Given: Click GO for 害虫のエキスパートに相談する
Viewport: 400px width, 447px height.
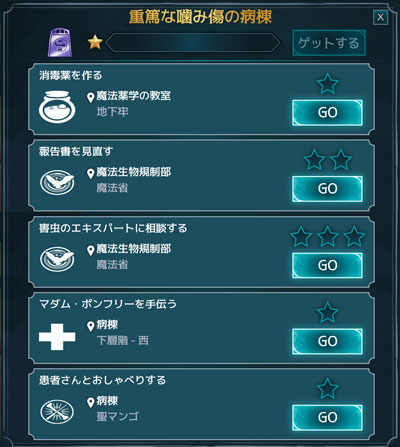Looking at the screenshot, I should coord(327,265).
